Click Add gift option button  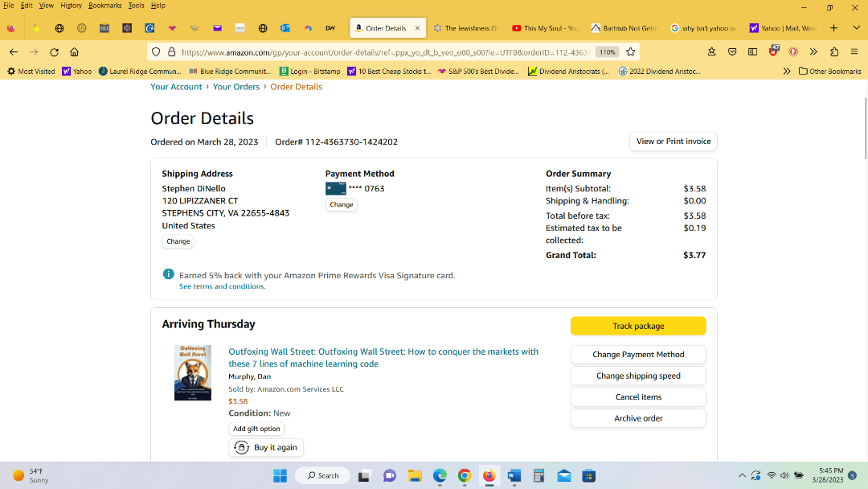pos(256,429)
